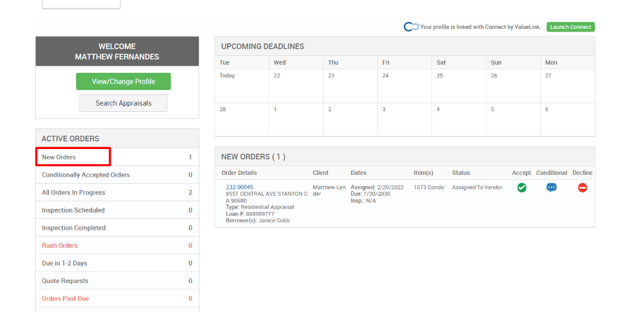644x312 pixels.
Task: Click the UPCOMING DEADLINES heading
Action: coord(263,47)
